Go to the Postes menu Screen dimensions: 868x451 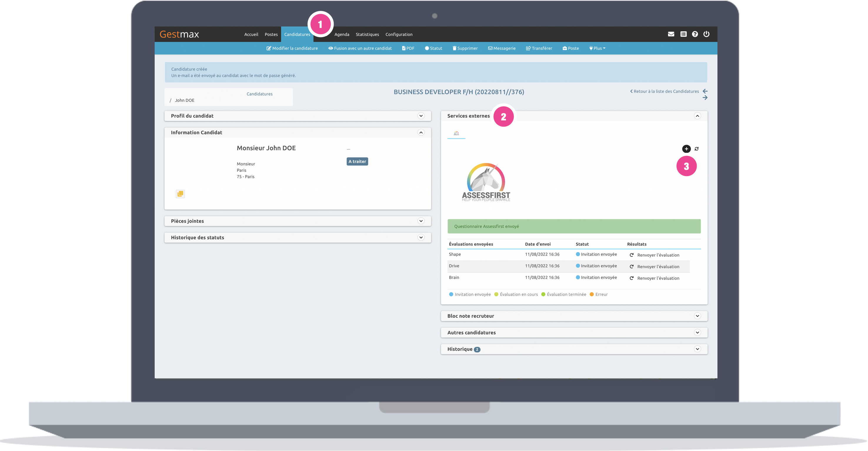pyautogui.click(x=271, y=34)
